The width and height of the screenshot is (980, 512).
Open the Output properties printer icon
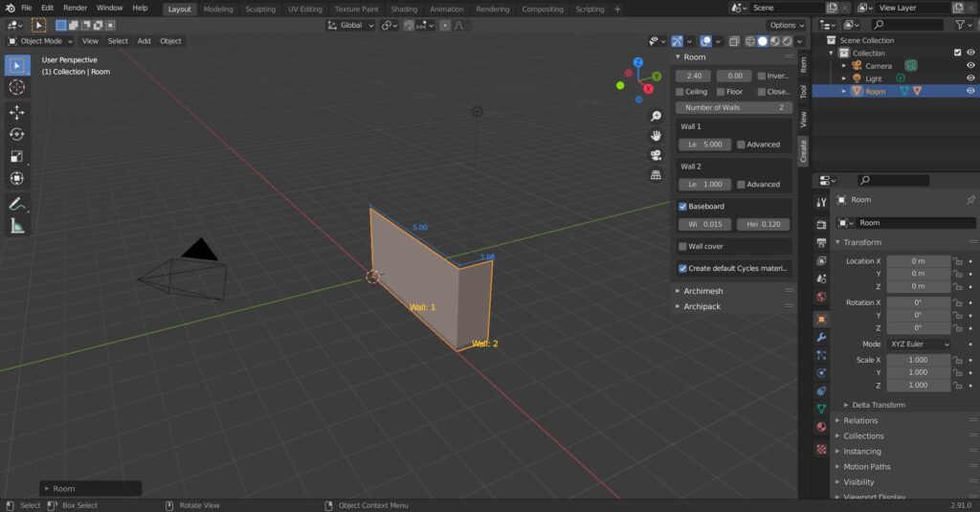[821, 242]
